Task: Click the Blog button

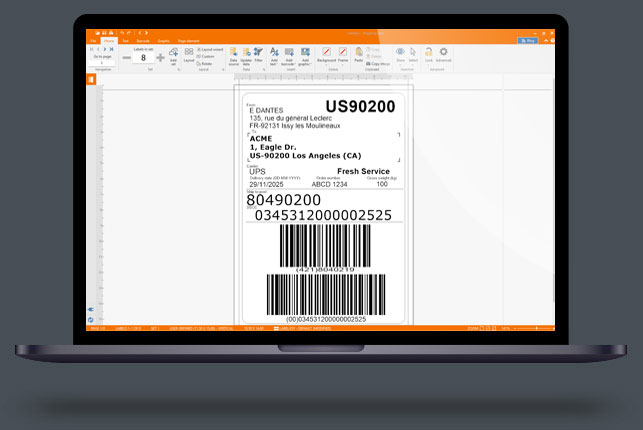Action: click(527, 40)
